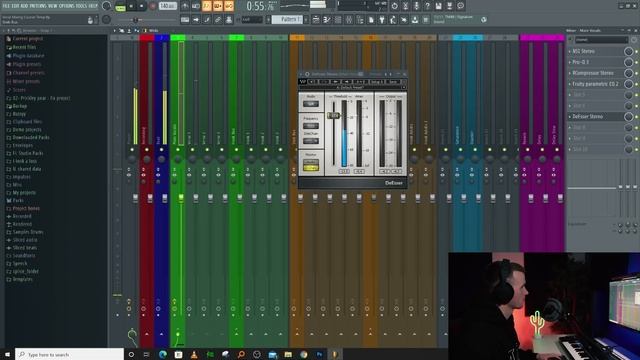Mute the red mixer track via its LED

(x=147, y=150)
